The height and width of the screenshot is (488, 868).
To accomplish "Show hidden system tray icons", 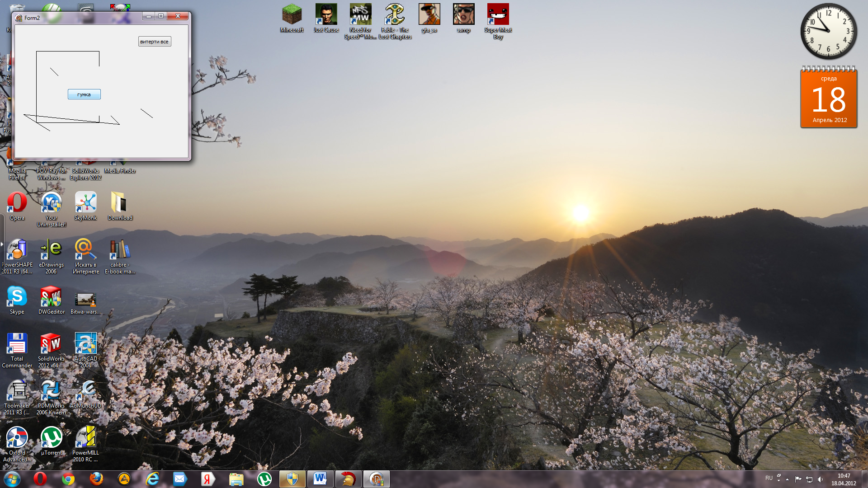I will point(788,479).
